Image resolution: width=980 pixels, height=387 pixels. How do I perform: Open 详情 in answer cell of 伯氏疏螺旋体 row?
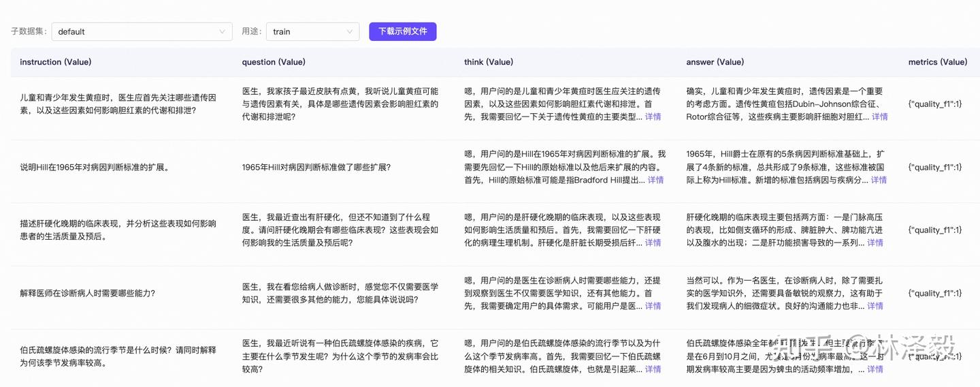pos(875,369)
